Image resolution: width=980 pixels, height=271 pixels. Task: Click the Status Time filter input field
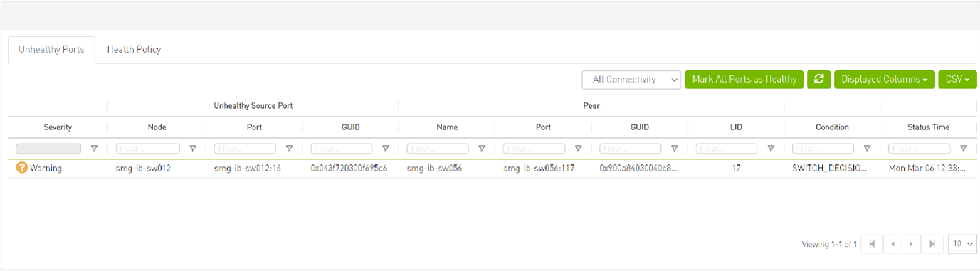pyautogui.click(x=920, y=149)
